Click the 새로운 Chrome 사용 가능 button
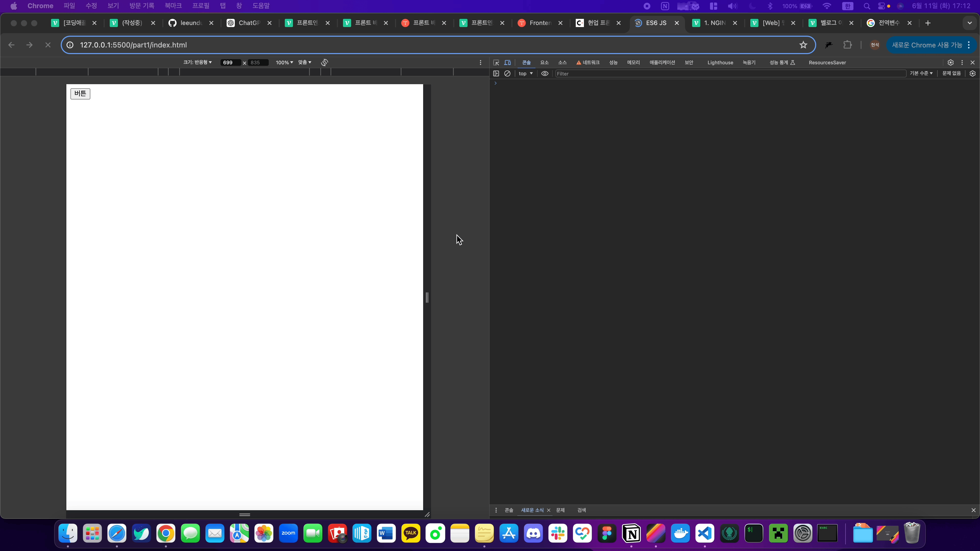The image size is (980, 551). (927, 45)
